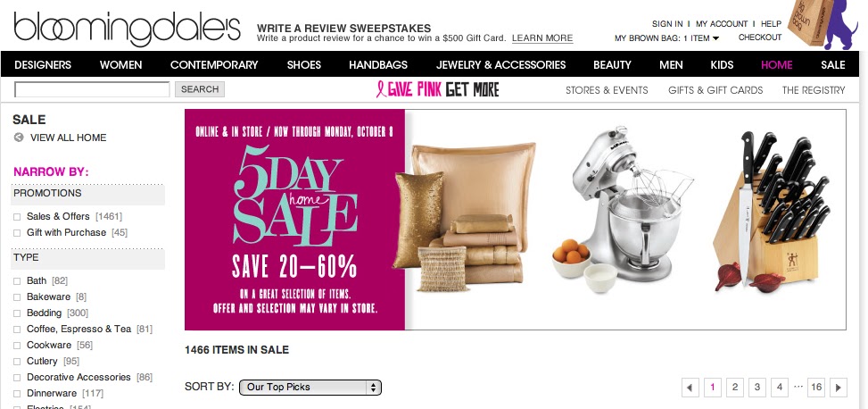
Task: Check the Sales & Offers filter
Action: (x=17, y=217)
